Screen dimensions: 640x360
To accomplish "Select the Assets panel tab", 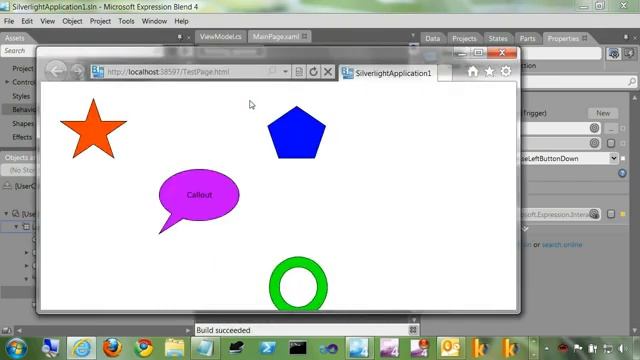I will pyautogui.click(x=15, y=38).
